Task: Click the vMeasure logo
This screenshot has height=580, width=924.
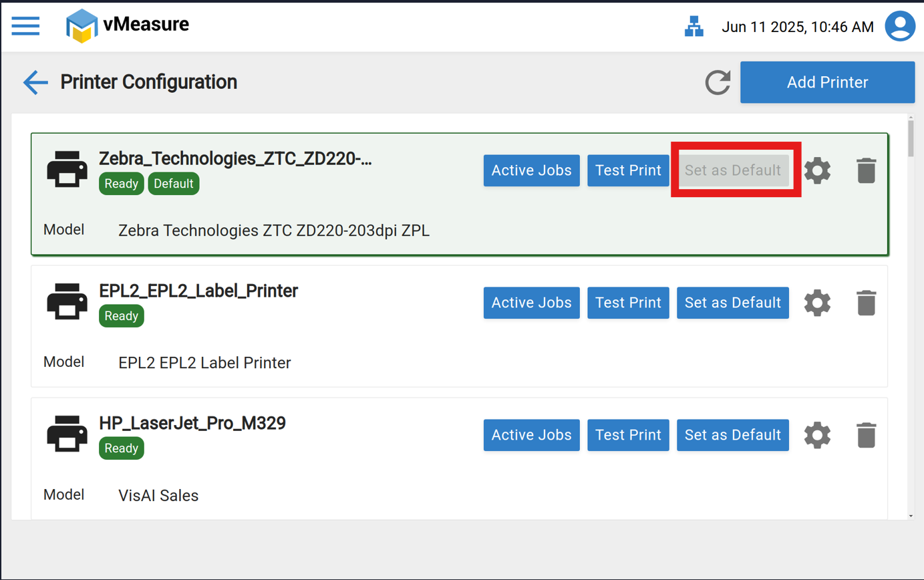Action: (128, 26)
